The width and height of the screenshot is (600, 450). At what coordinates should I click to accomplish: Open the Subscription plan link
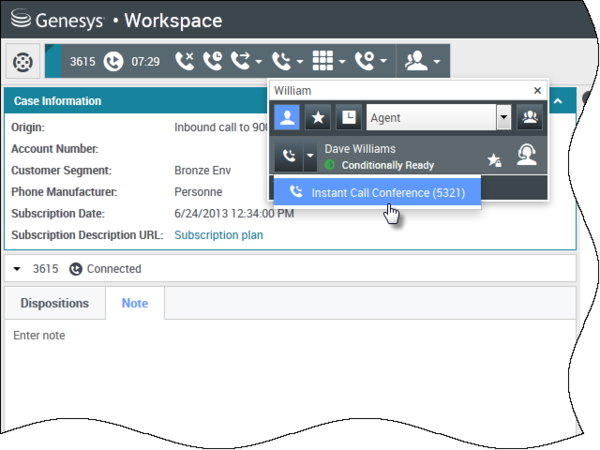click(x=218, y=235)
